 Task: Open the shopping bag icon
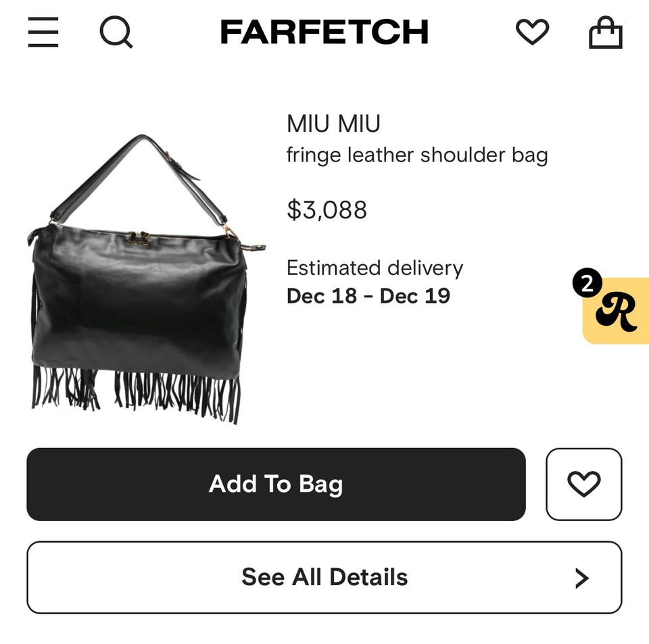pyautogui.click(x=606, y=32)
